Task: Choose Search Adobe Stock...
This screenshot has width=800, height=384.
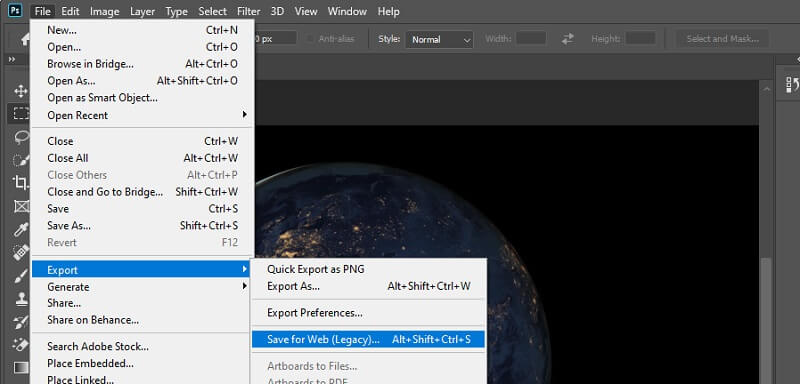Action: click(x=141, y=346)
